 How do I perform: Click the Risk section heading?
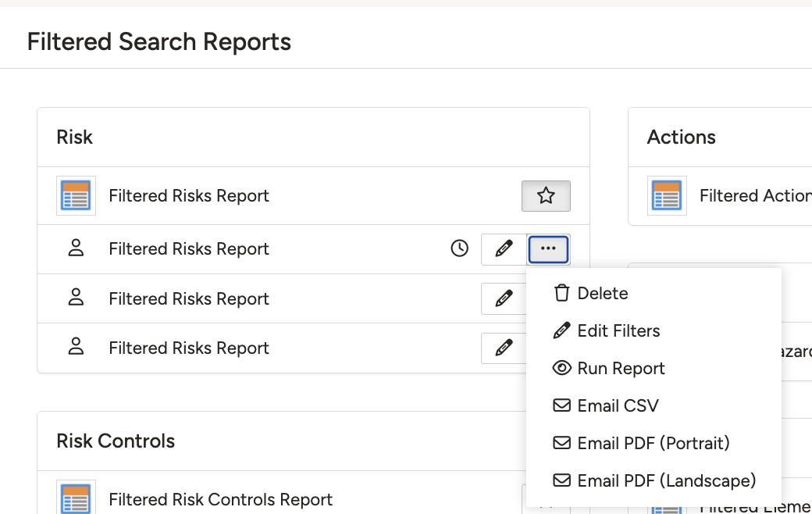75,137
